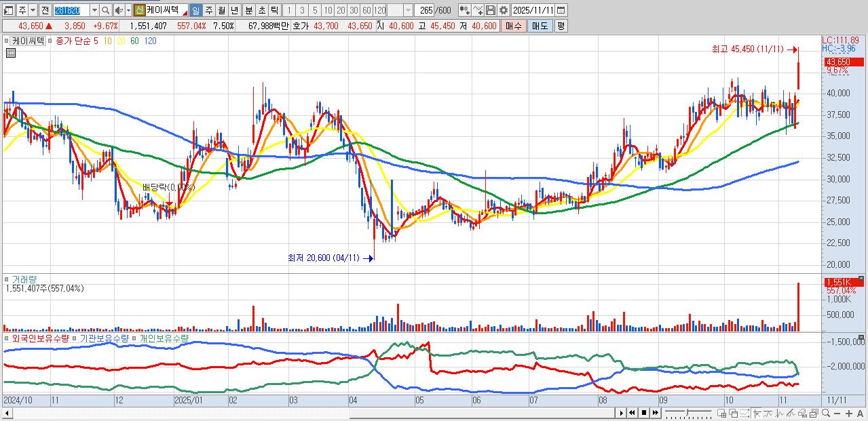Open the custom interval dropdown
The width and height of the screenshot is (868, 421).
[408, 10]
